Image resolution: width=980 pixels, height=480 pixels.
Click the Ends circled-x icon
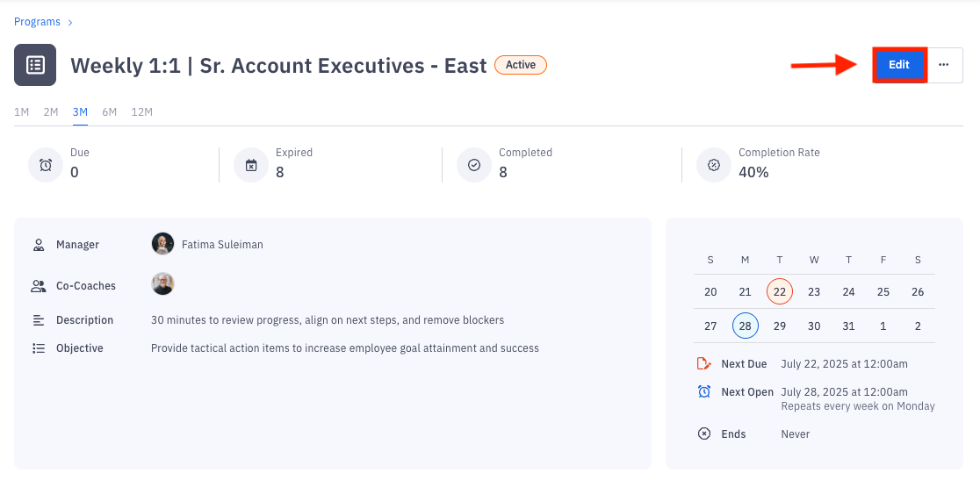coord(704,433)
